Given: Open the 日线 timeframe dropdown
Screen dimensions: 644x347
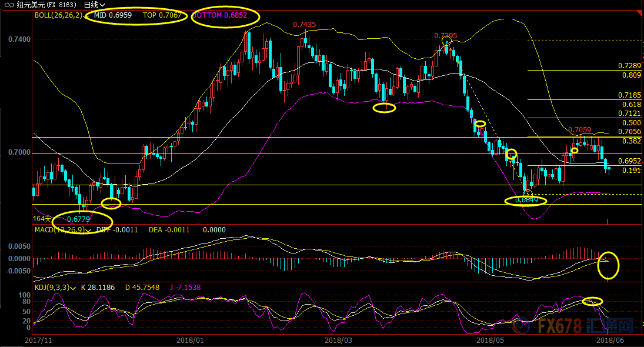Looking at the screenshot, I should (95, 5).
